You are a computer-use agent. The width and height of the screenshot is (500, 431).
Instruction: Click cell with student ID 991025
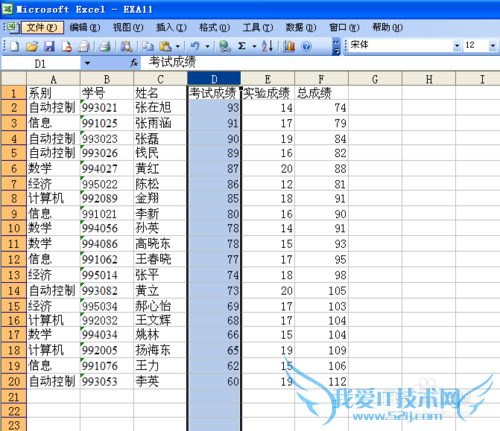pos(107,123)
